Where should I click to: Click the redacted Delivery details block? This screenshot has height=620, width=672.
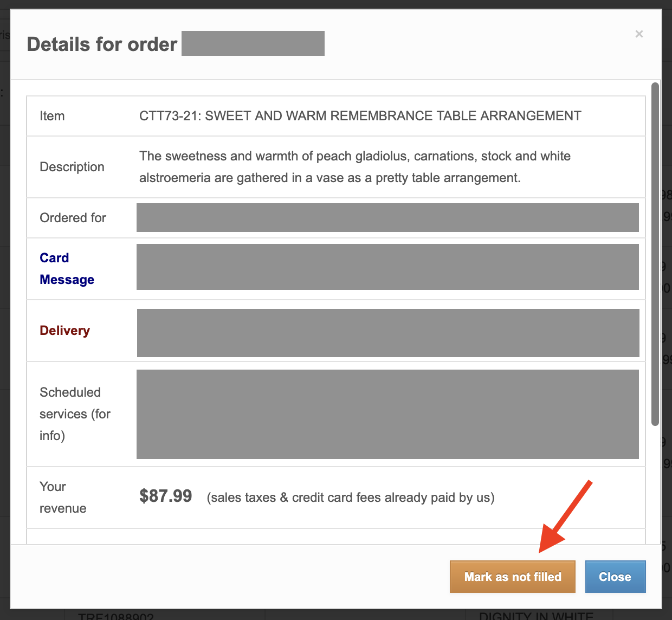coord(388,333)
